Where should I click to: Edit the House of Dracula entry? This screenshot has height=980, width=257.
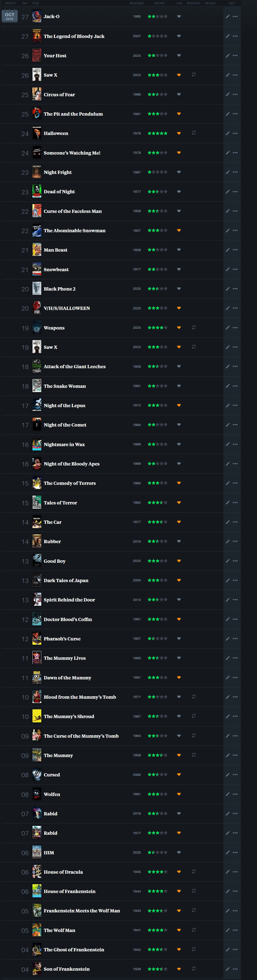(x=228, y=872)
